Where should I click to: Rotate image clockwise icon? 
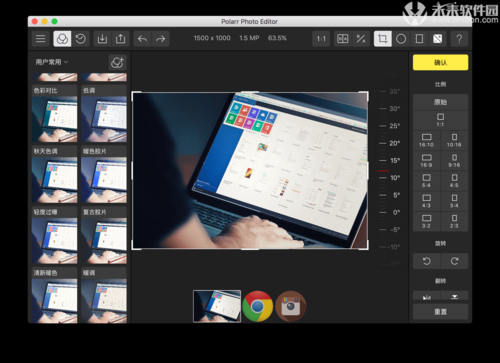(x=454, y=261)
